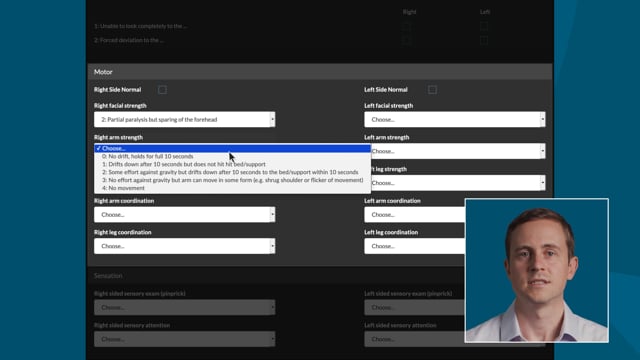Select '1: Drifts down after 10 seconds' option
The height and width of the screenshot is (360, 640).
(233, 164)
